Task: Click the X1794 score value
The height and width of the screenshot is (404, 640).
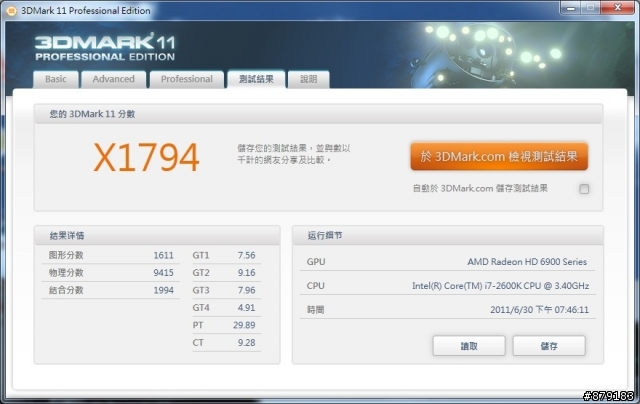Action: point(147,157)
